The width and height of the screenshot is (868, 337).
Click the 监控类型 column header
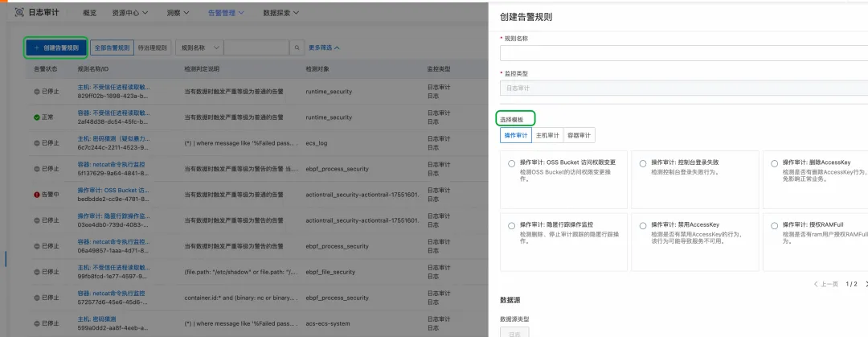pos(439,69)
